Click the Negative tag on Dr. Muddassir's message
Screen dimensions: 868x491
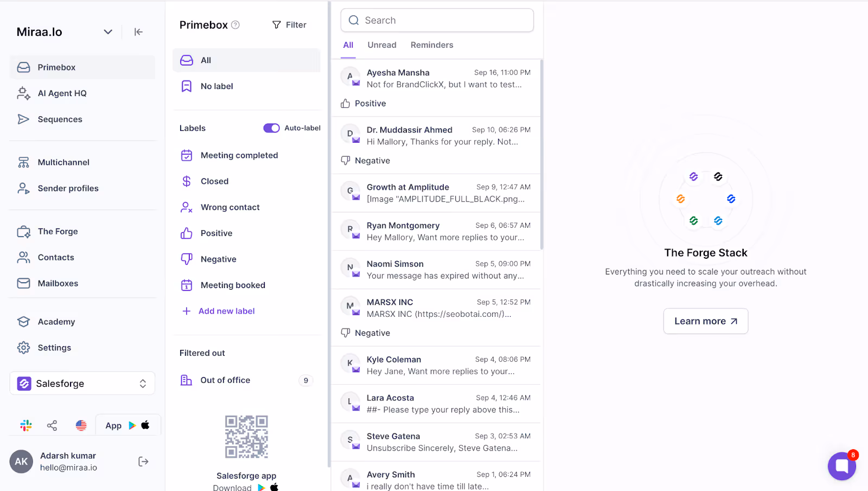[365, 161]
